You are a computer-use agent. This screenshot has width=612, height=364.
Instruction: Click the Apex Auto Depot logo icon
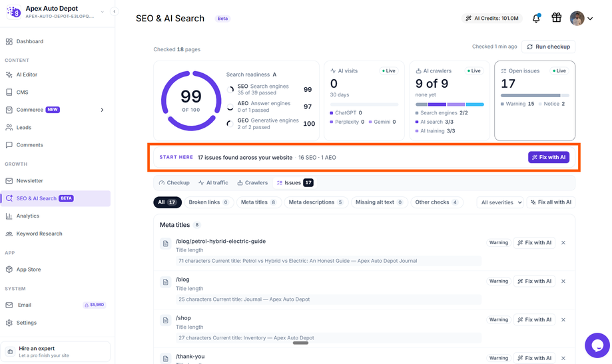click(x=14, y=12)
